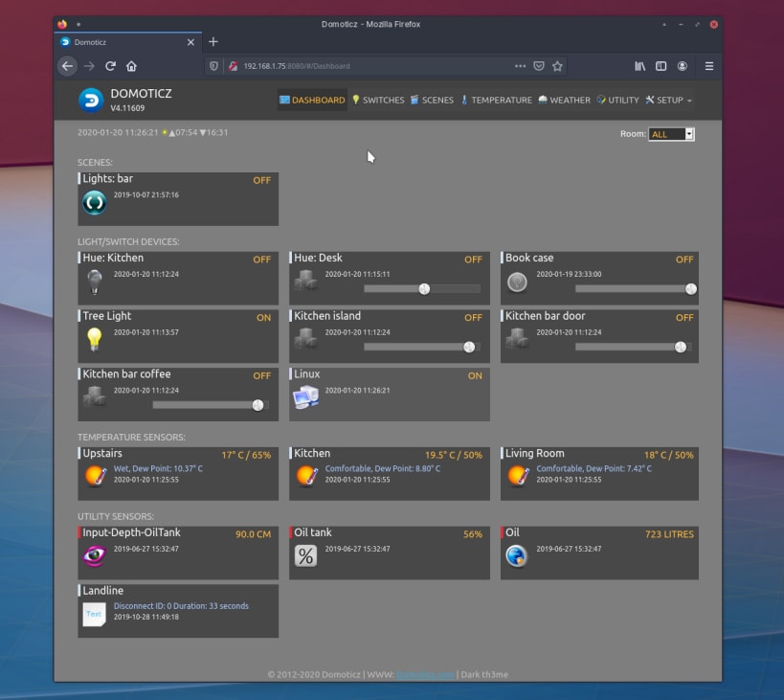The width and height of the screenshot is (784, 700).
Task: Click the Oil 723 LITRES value
Action: tap(669, 534)
